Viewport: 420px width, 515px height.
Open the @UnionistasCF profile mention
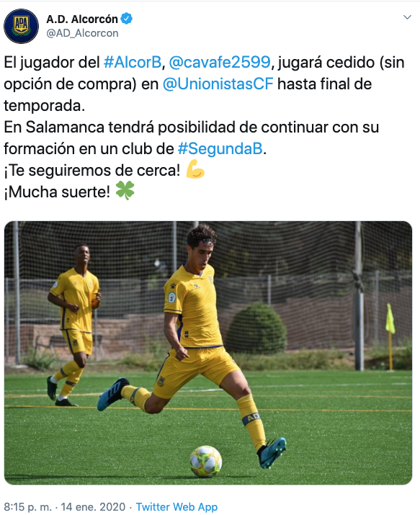click(218, 84)
